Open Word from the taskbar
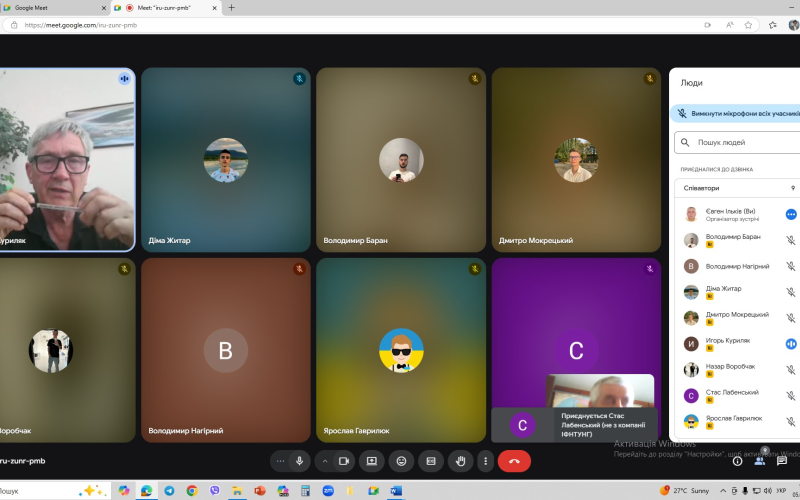800x500 pixels. pos(396,491)
